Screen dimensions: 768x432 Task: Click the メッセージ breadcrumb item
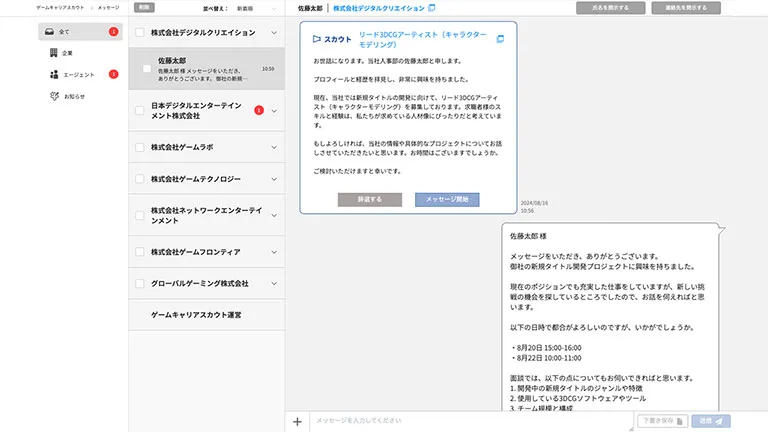(108, 7)
